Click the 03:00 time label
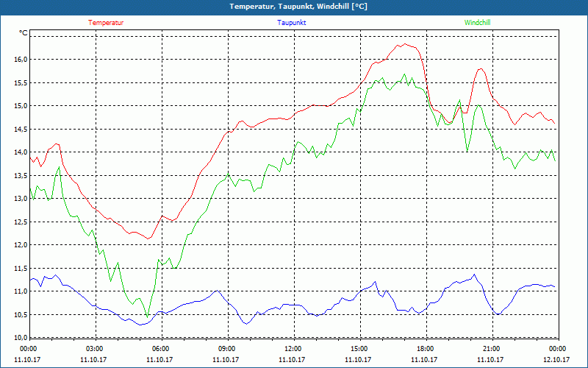Viewport: 588px width, 368px height. (94, 349)
